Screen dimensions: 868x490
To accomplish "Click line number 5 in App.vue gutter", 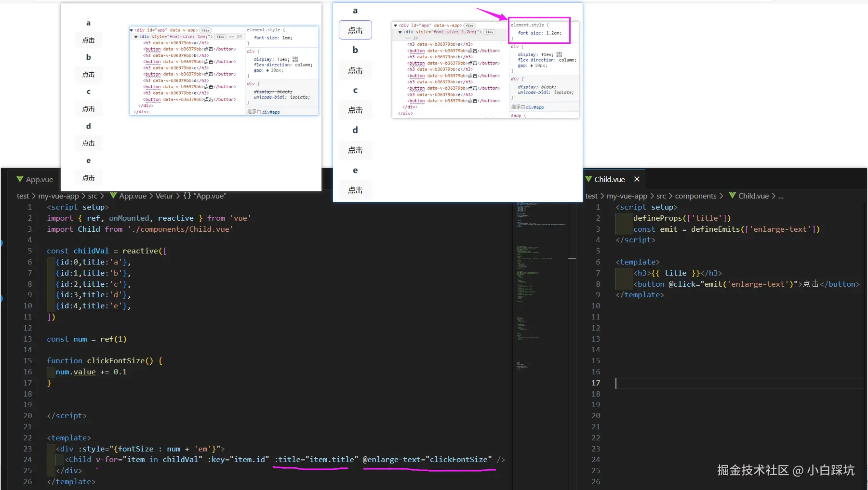I will coord(30,251).
